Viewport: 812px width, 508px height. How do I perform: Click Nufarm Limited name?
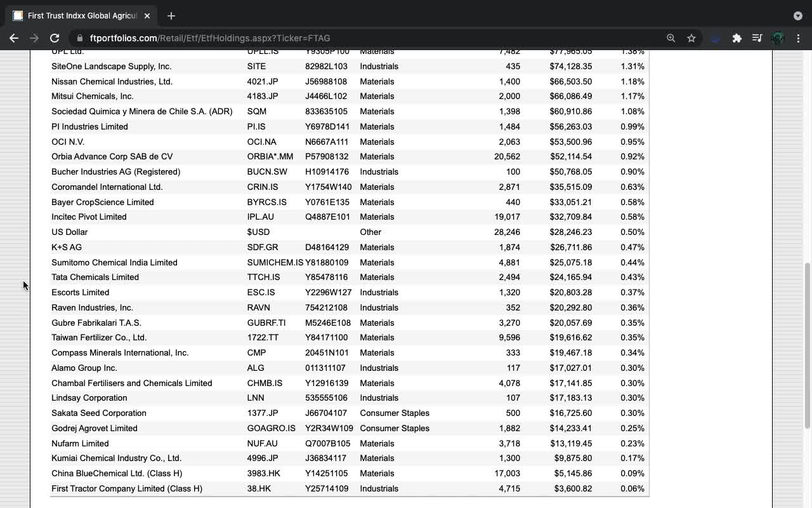(x=80, y=443)
